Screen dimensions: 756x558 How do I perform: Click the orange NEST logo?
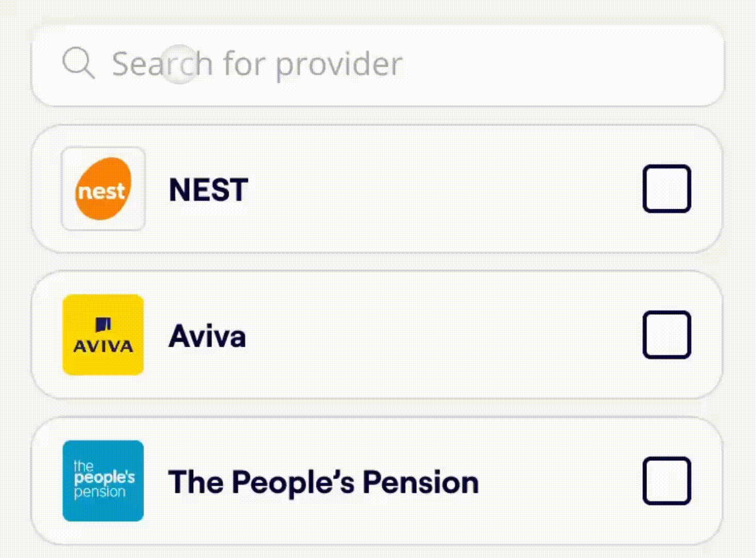point(103,189)
